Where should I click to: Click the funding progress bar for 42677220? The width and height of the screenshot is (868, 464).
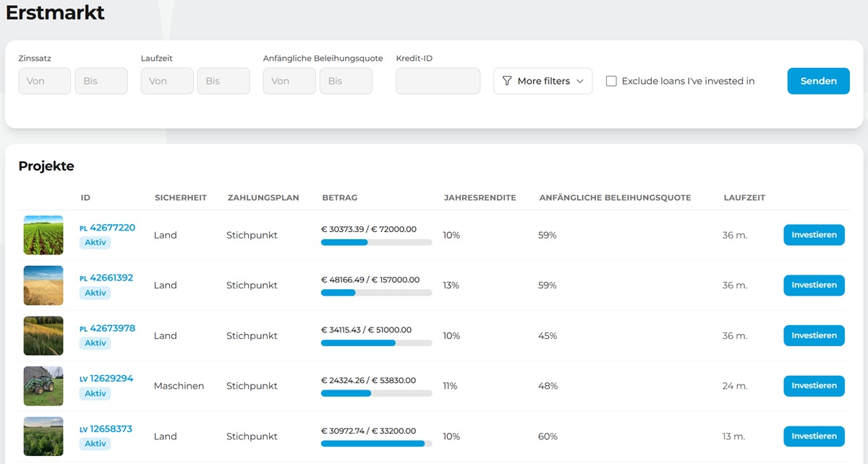click(x=376, y=242)
